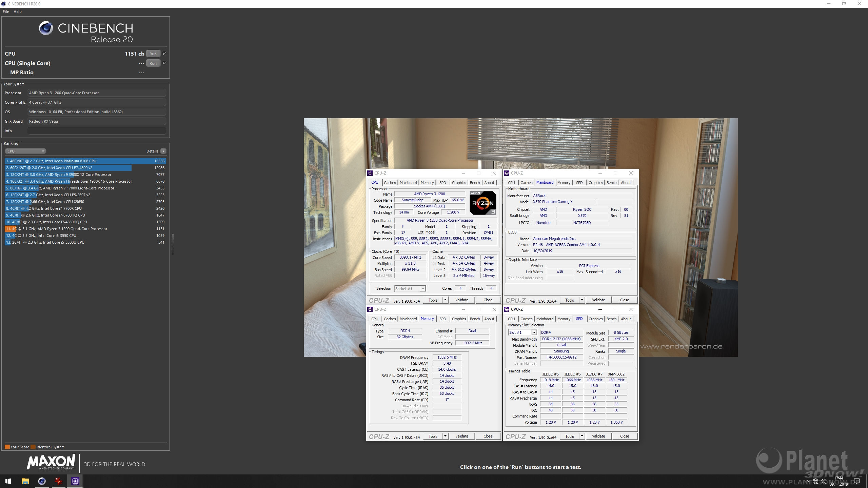Open File Explorer from the taskbar
This screenshot has height=488, width=868.
click(x=25, y=481)
